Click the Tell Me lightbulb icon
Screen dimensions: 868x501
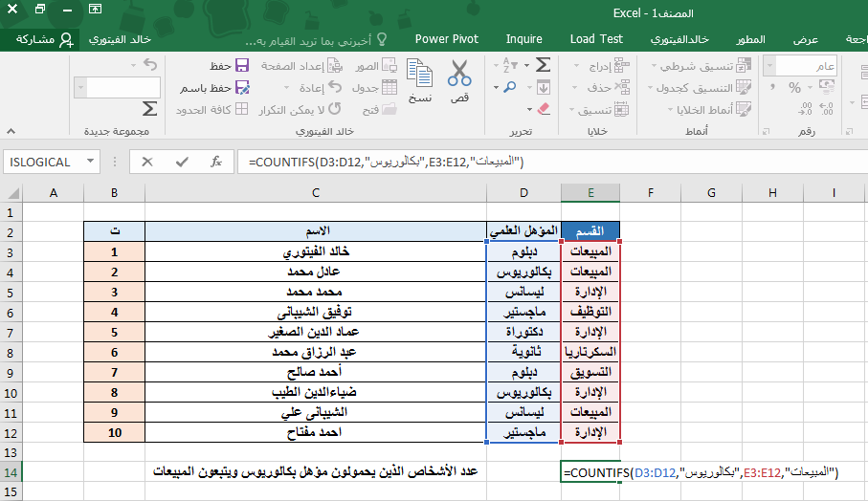click(x=382, y=39)
